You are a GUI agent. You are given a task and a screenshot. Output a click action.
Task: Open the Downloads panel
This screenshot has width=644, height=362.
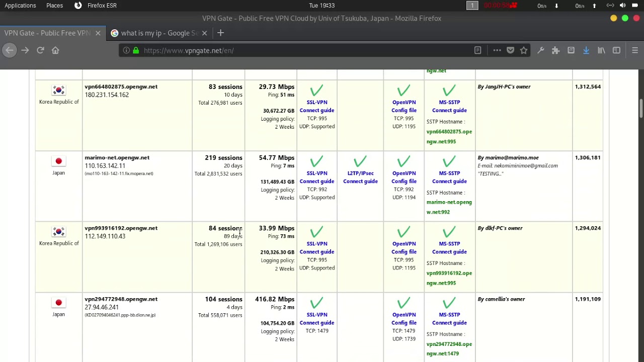(x=586, y=50)
